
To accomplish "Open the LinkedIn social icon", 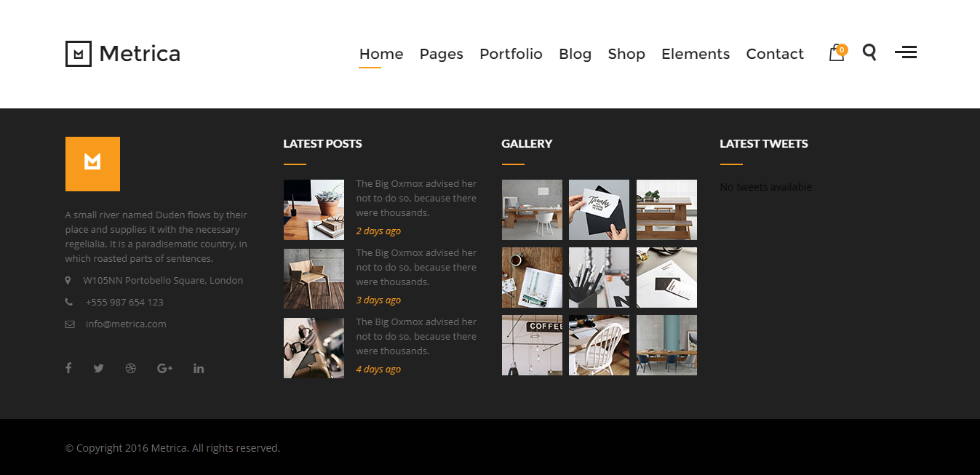I will pos(199,368).
